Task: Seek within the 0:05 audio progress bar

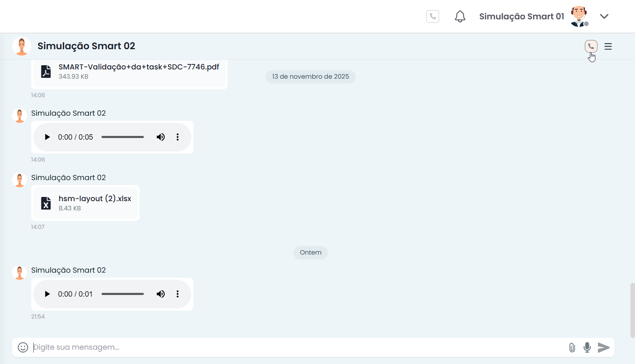Action: click(123, 137)
